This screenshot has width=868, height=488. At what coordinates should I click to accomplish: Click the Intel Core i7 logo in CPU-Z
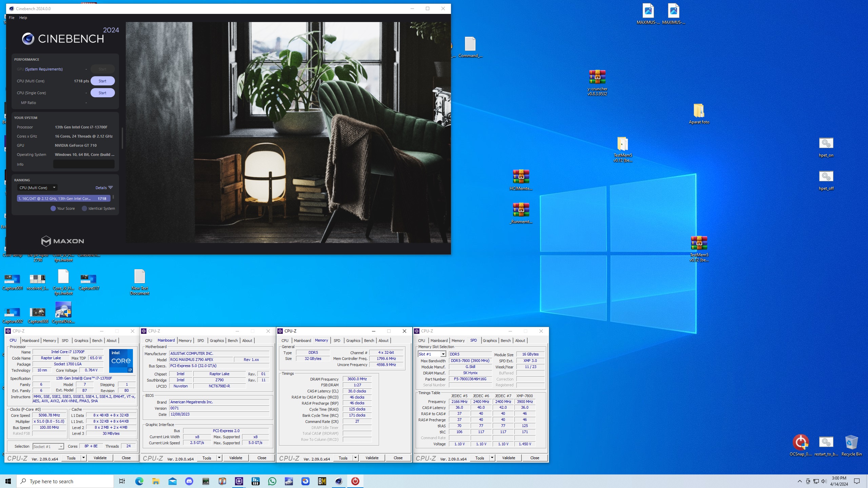coord(121,361)
